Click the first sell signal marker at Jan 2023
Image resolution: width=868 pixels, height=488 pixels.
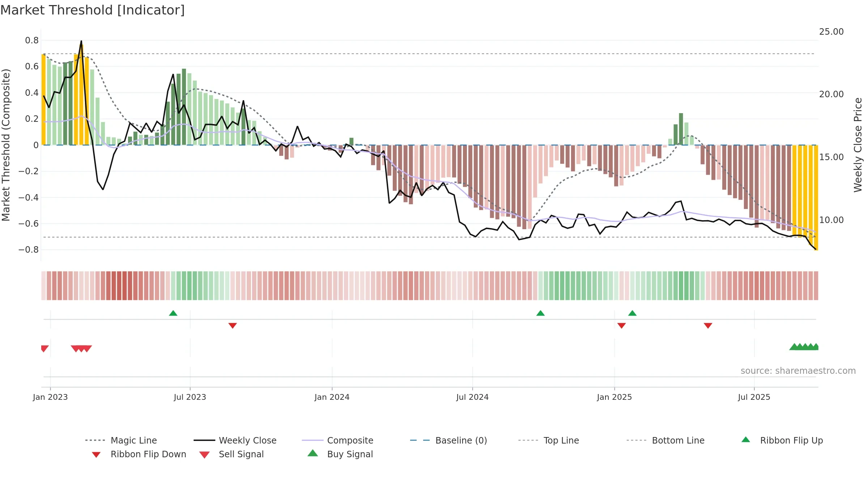[44, 348]
